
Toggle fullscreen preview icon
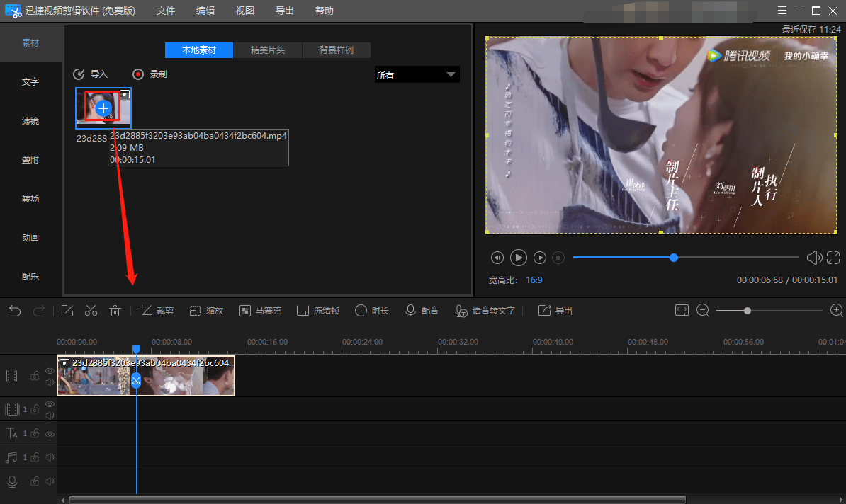click(x=833, y=258)
